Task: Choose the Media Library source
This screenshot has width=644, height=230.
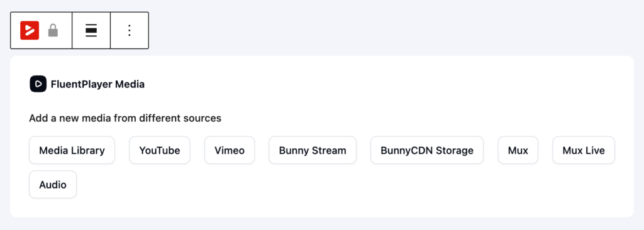Action: pos(72,150)
